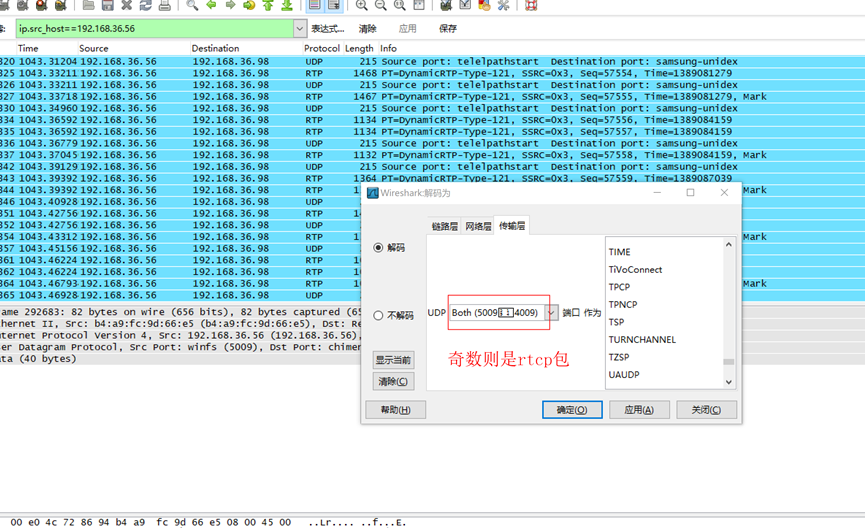
Task: Select TSP in the protocol list
Action: coord(616,322)
